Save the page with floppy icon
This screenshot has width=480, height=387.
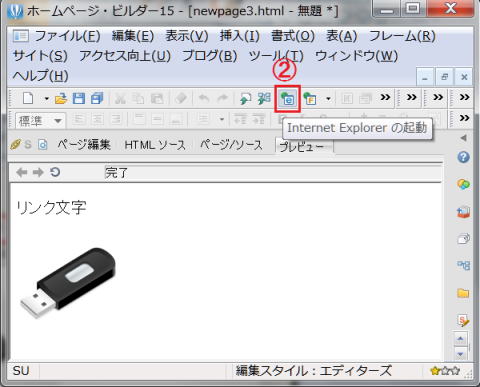[79, 99]
